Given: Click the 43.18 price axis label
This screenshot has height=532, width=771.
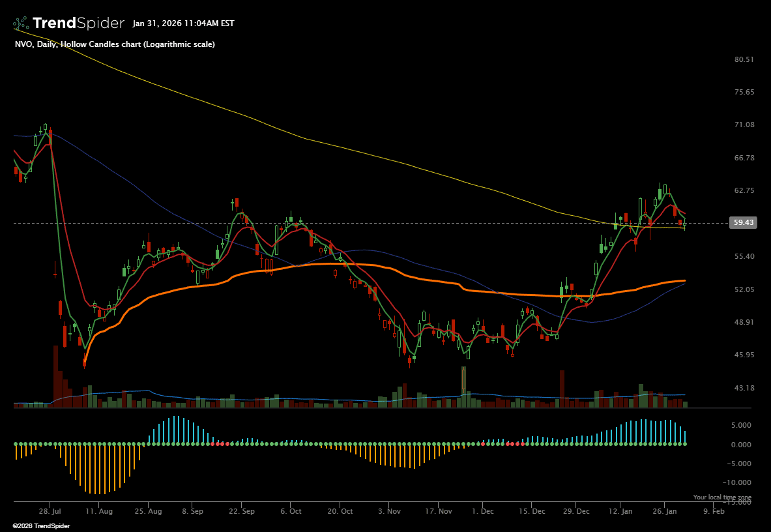Looking at the screenshot, I should point(744,388).
